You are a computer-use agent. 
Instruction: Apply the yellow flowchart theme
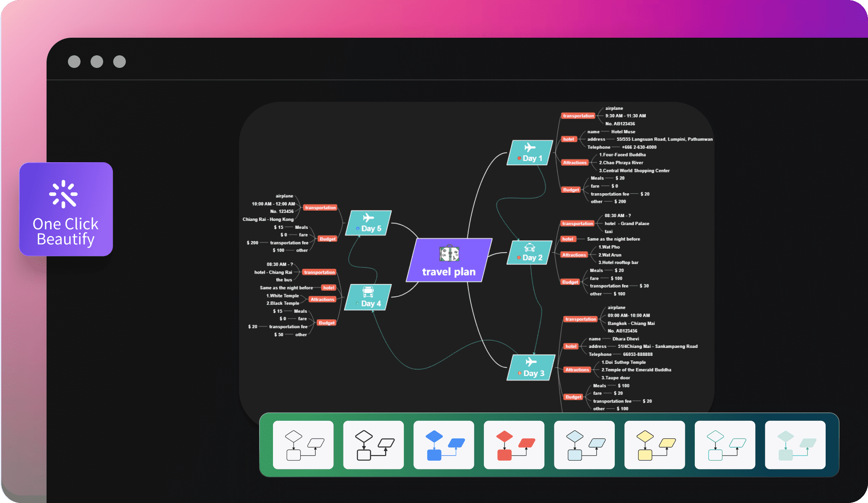pos(655,445)
